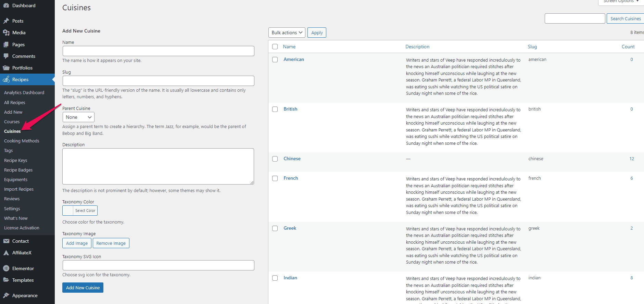Viewport: 644px width, 304px height.
Task: Open recipe Settings submenu item
Action: coord(12,208)
